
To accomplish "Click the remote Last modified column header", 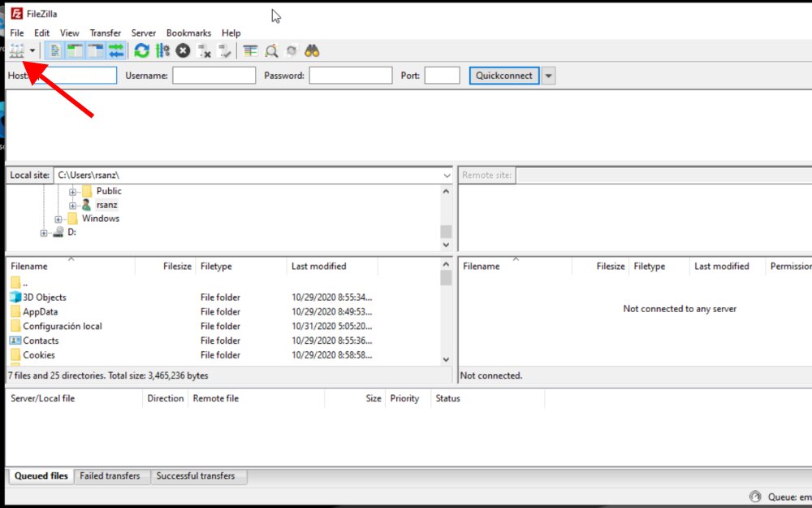I will click(728, 267).
